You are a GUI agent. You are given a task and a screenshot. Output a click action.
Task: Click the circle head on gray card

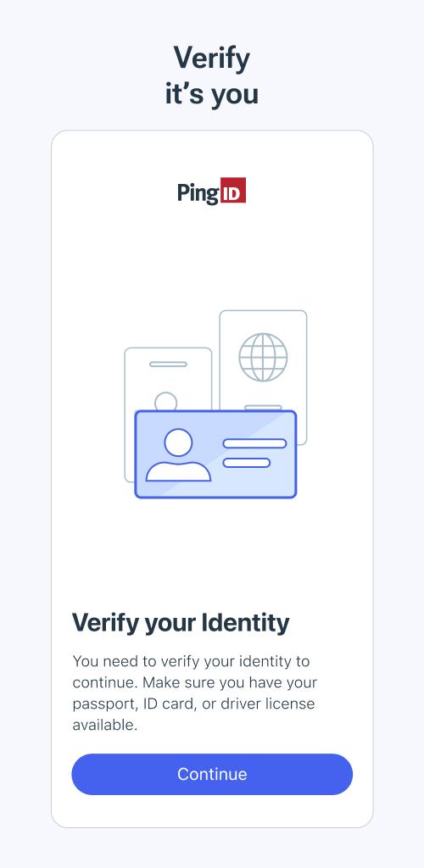coord(166,401)
